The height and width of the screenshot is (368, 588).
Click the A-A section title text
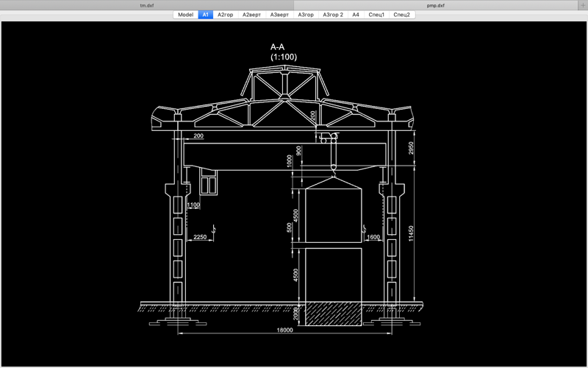pos(278,47)
